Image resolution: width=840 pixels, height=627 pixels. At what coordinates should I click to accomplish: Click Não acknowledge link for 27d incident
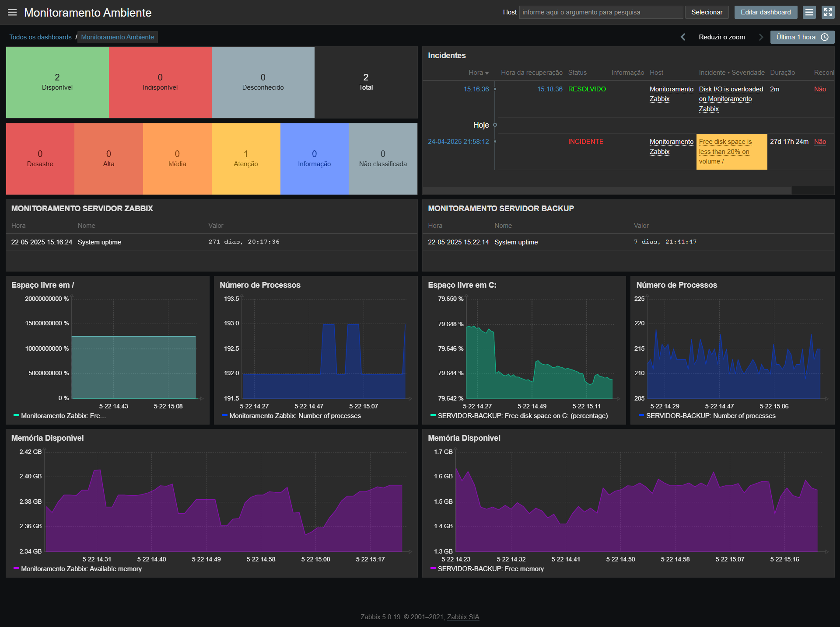tap(819, 142)
